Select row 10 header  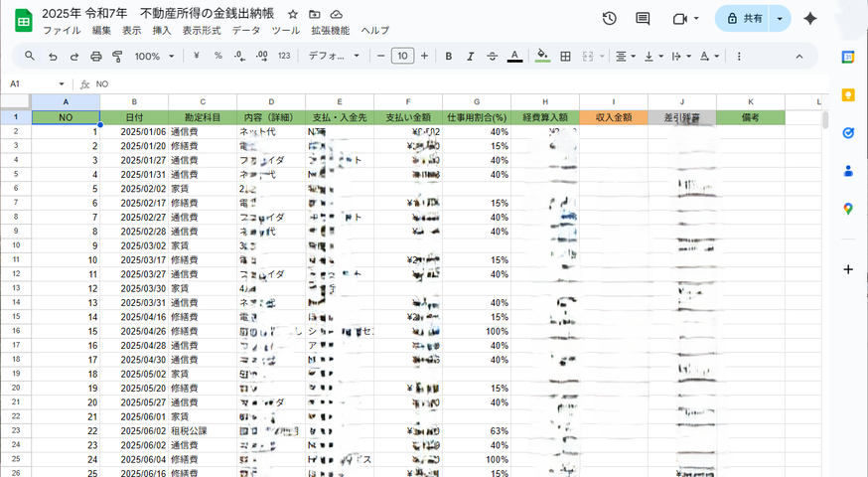tap(16, 245)
